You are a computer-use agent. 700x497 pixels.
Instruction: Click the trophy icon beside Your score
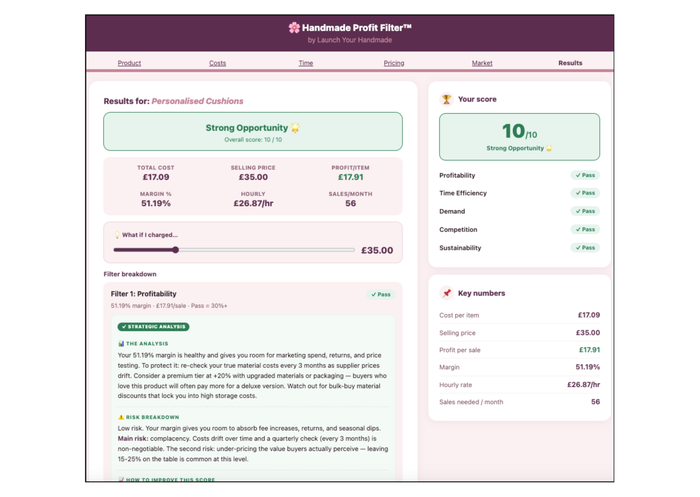pos(446,99)
